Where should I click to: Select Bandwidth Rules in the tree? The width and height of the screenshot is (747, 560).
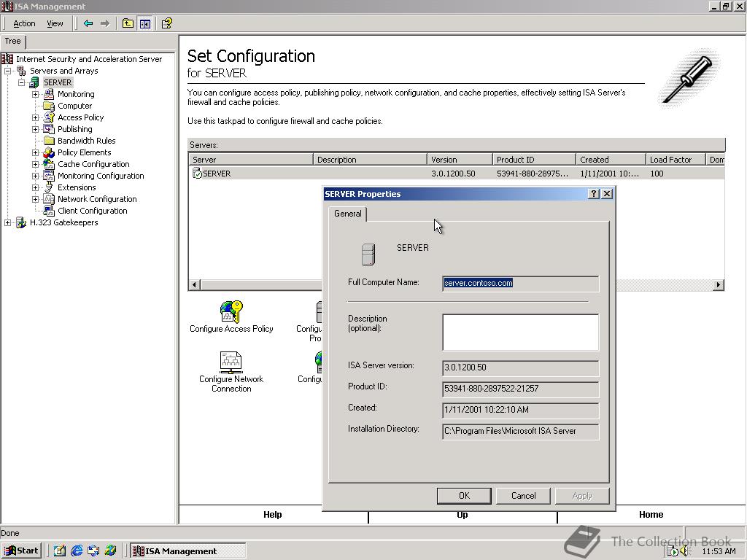pyautogui.click(x=86, y=141)
